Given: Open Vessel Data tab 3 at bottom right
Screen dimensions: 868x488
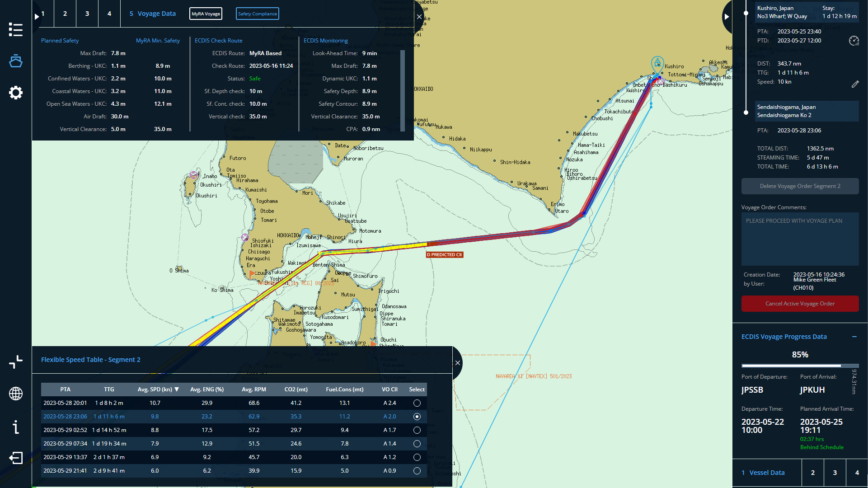Looking at the screenshot, I should tap(835, 473).
